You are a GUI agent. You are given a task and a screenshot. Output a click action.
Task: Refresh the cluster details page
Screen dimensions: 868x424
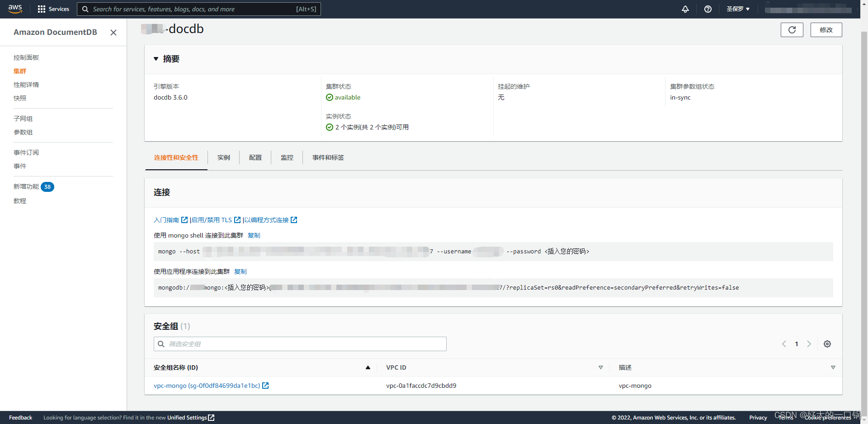point(792,30)
